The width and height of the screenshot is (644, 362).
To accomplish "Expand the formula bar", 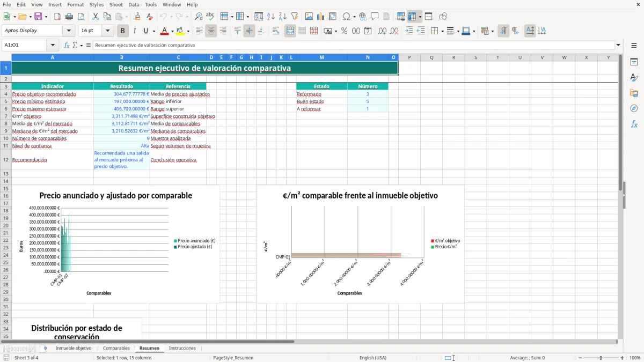I will click(619, 45).
